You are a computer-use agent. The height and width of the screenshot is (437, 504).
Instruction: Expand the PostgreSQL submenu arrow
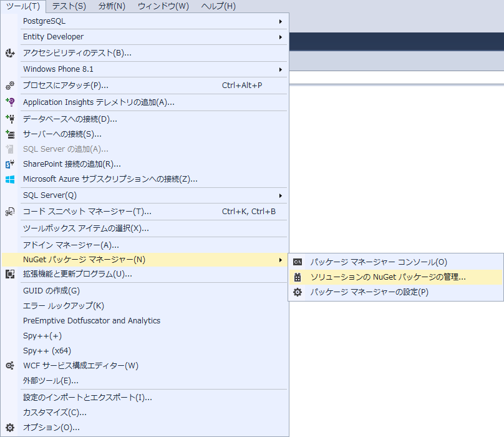(280, 21)
